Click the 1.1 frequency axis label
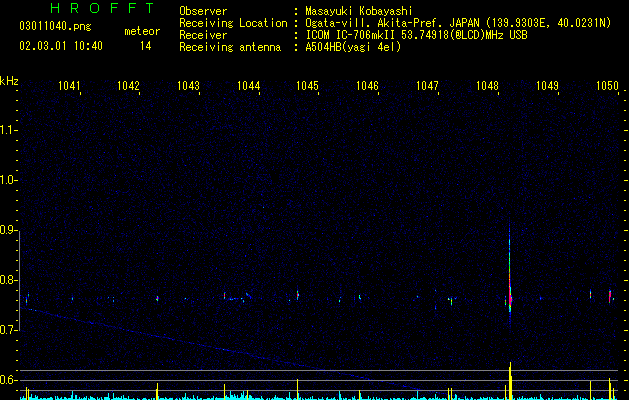The width and height of the screenshot is (629, 400). (8, 130)
